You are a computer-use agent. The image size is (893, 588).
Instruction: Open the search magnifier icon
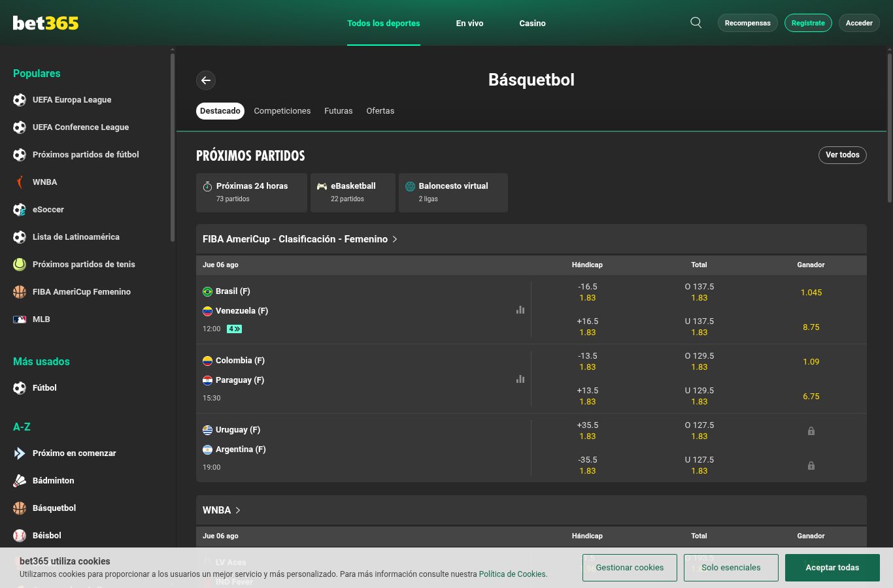tap(696, 23)
